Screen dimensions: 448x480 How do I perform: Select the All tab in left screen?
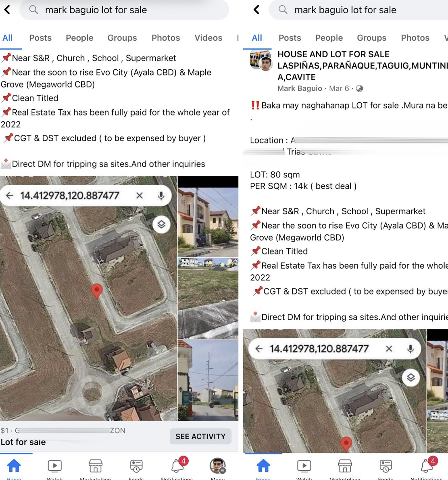[8, 38]
